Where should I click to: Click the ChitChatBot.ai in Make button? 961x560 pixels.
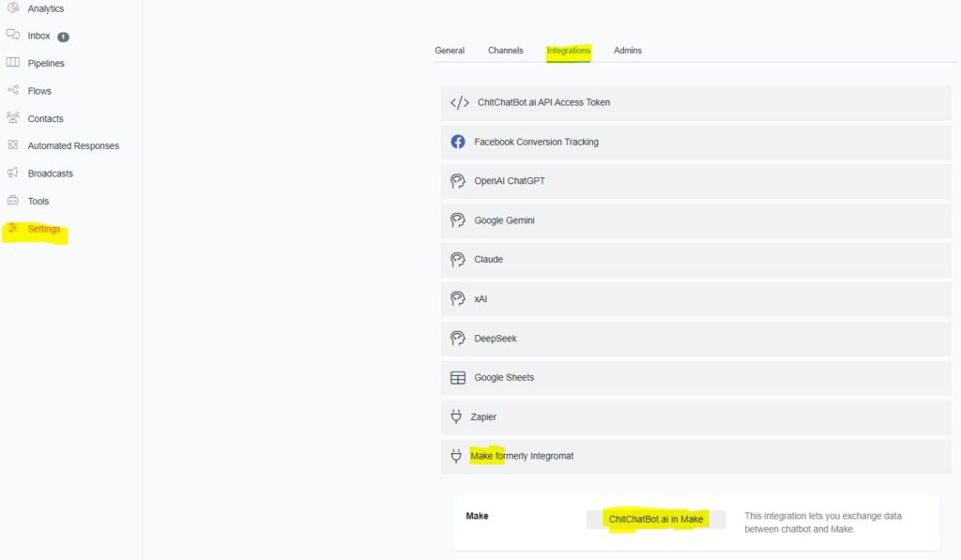click(656, 519)
